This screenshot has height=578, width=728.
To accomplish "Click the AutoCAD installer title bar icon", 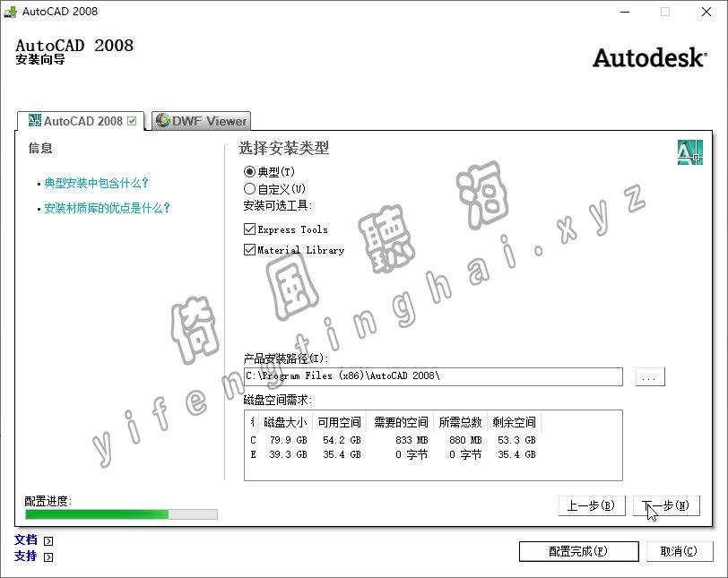I will tap(10, 12).
